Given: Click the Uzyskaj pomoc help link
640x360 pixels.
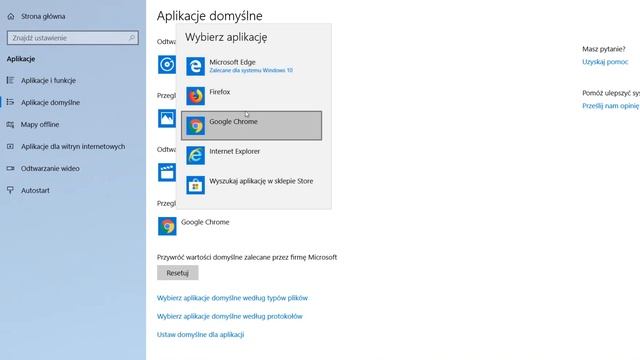Looking at the screenshot, I should click(x=605, y=62).
